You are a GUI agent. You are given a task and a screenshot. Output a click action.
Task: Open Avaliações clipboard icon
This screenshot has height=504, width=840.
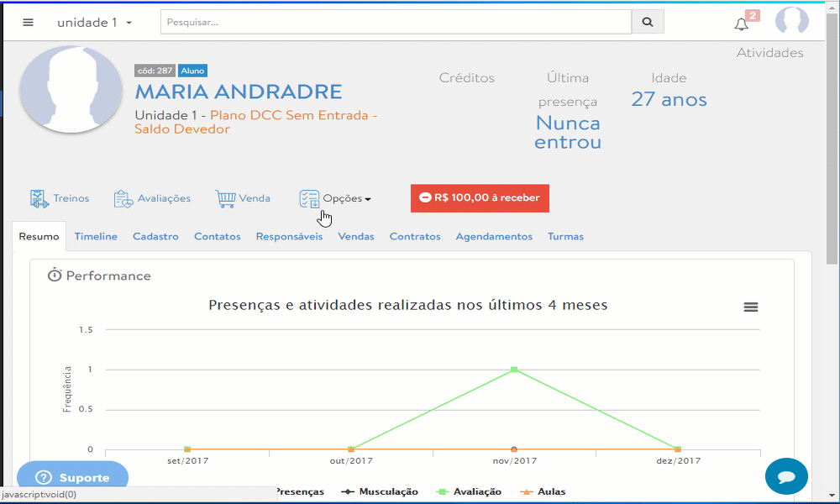click(x=123, y=199)
